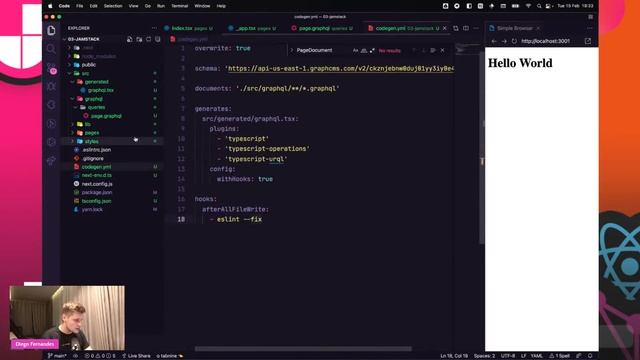Go back in Simple Browser
Image resolution: width=640 pixels, height=360 pixels.
pyautogui.click(x=494, y=41)
